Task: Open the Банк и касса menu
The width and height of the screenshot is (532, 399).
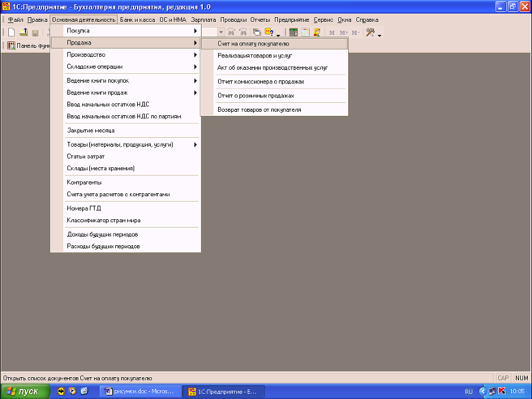Action: [x=137, y=20]
